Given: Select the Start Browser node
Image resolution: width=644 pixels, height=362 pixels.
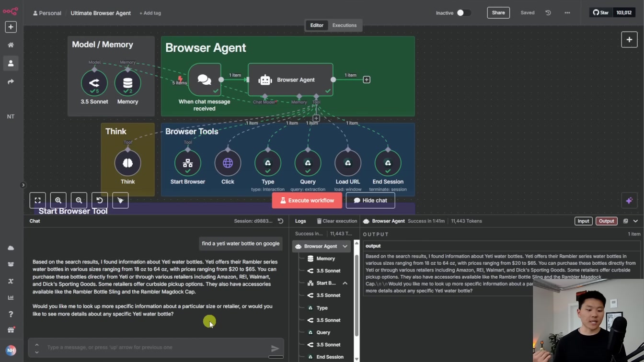Looking at the screenshot, I should coord(188,163).
